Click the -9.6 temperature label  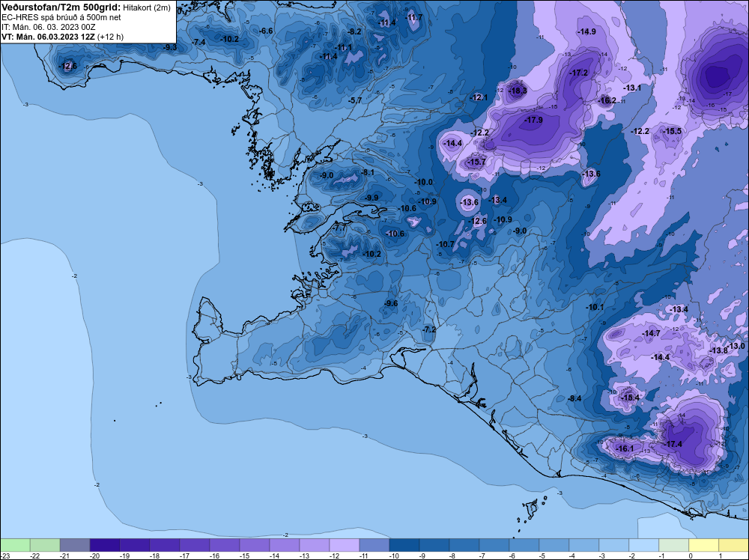pyautogui.click(x=391, y=303)
